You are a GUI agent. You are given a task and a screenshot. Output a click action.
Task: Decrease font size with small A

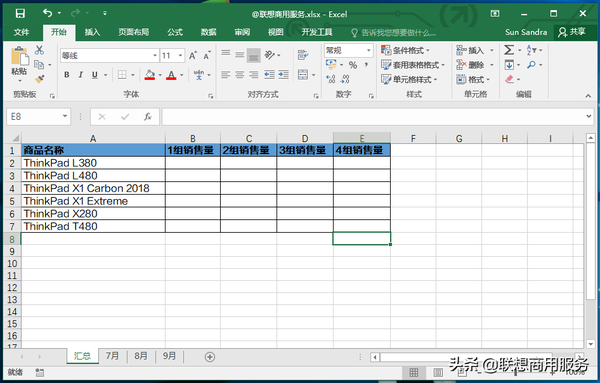pyautogui.click(x=207, y=55)
